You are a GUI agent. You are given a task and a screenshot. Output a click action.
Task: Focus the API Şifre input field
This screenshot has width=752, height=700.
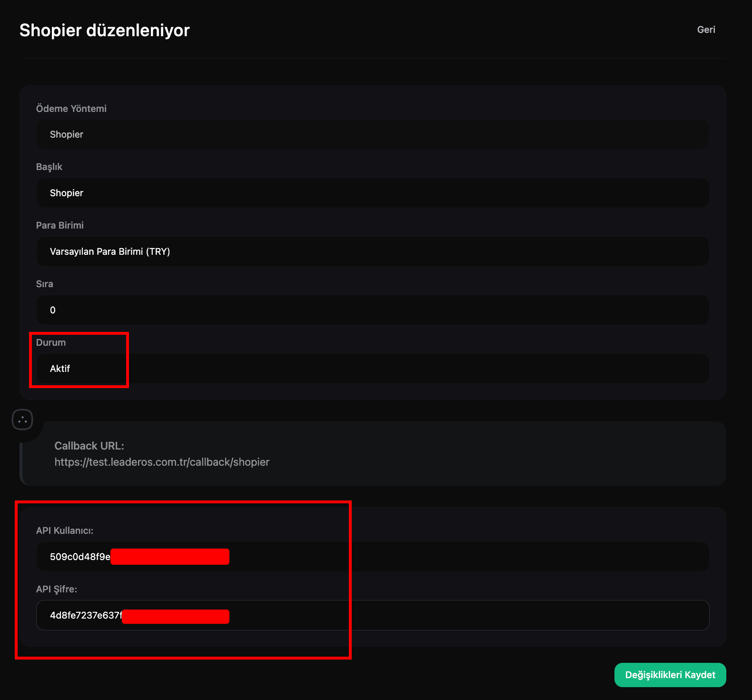[x=373, y=615]
